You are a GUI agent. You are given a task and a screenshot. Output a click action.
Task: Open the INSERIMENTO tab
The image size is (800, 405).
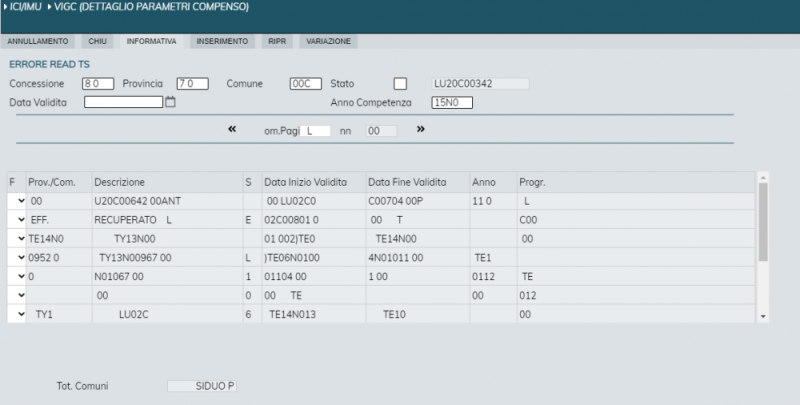tap(222, 42)
